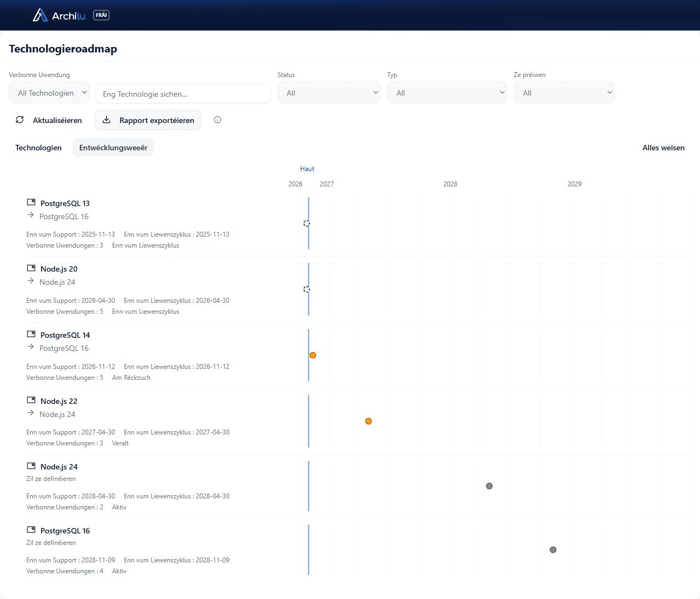Click the arrow icon before Node.js 24 under Node.js 20
The height and width of the screenshot is (599, 700).
pos(31,281)
